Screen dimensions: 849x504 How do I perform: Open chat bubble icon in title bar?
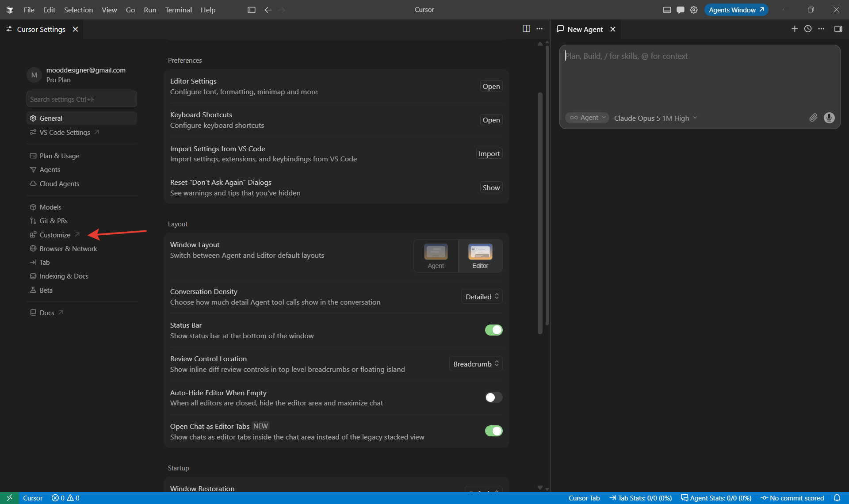click(680, 10)
